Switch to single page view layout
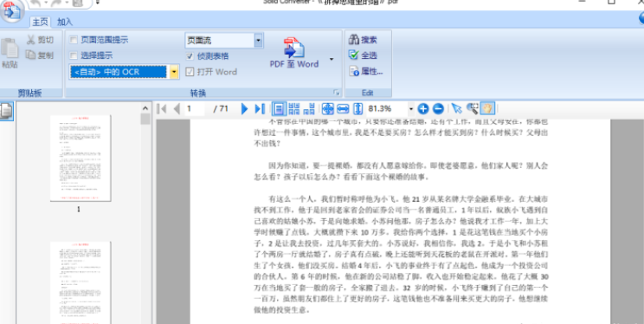 [279, 108]
